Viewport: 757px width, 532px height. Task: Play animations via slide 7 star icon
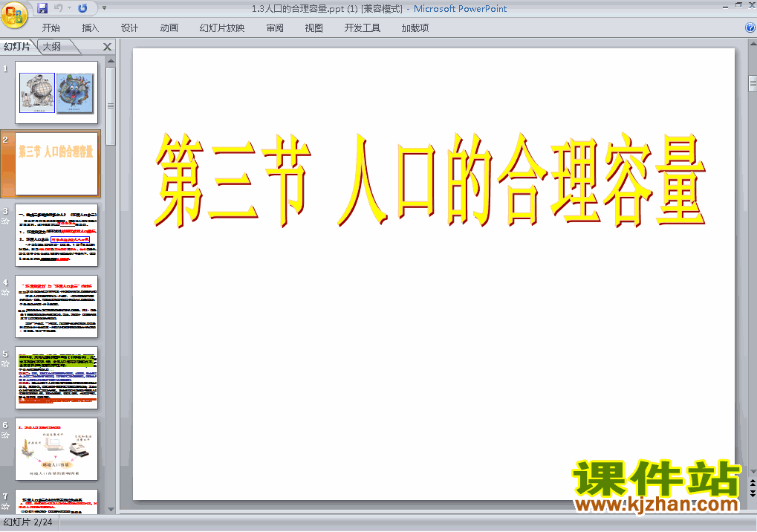6,507
